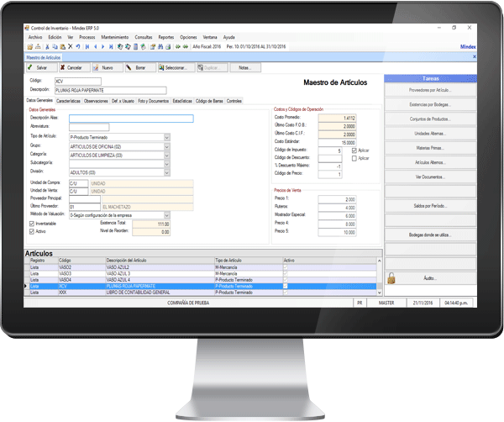The width and height of the screenshot is (504, 422).
Task: Toggle the Activo checkbox in the XCV row
Action: [x=286, y=287]
